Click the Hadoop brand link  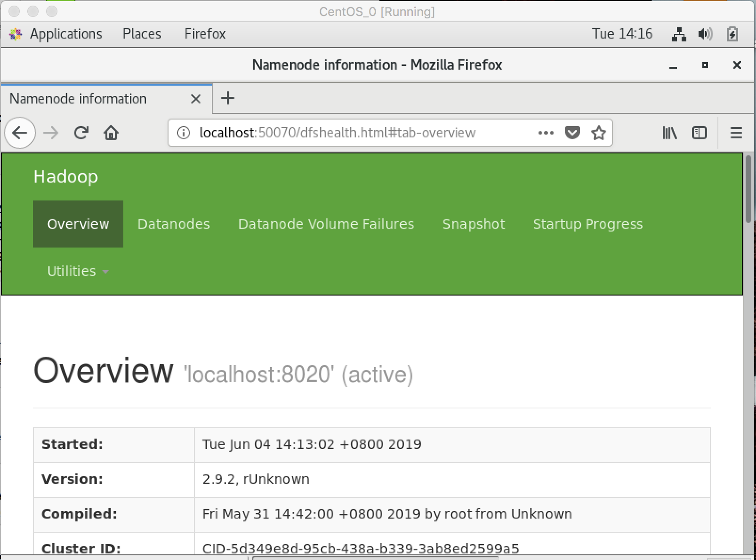tap(66, 176)
